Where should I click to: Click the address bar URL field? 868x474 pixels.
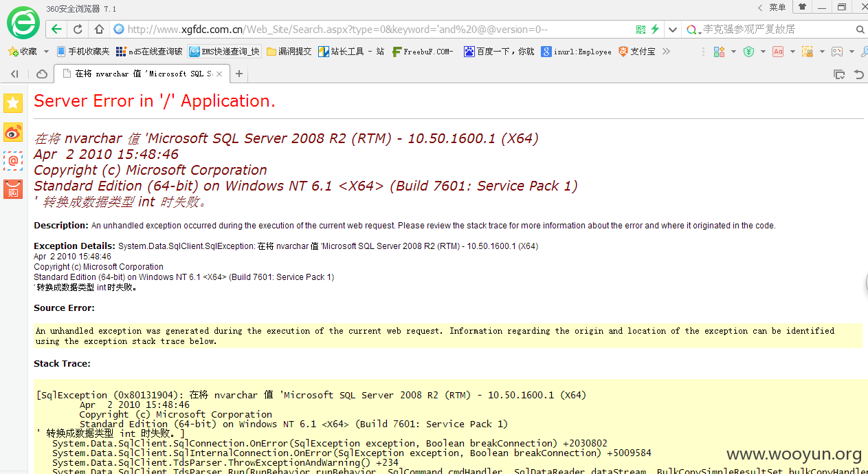click(x=371, y=29)
